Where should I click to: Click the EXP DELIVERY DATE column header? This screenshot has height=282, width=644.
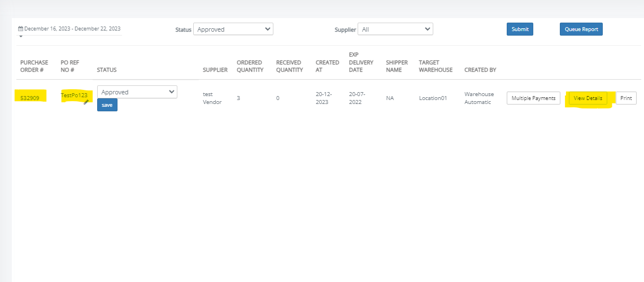362,62
